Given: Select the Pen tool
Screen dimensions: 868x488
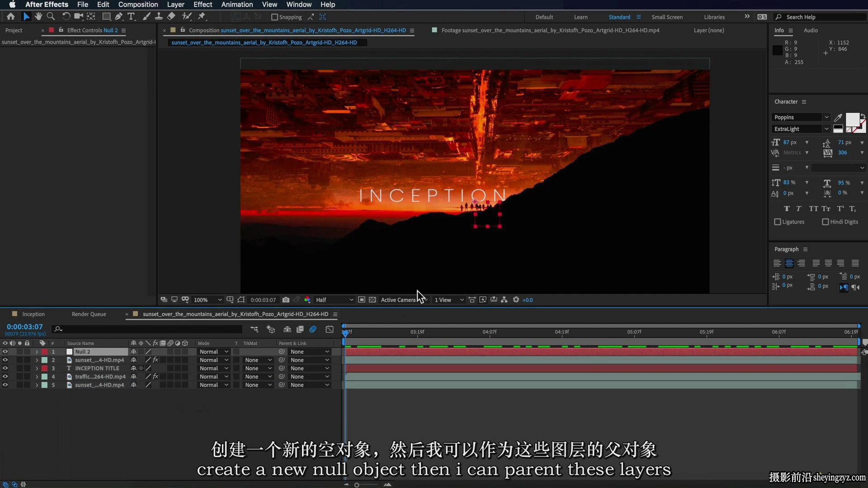Looking at the screenshot, I should click(119, 17).
